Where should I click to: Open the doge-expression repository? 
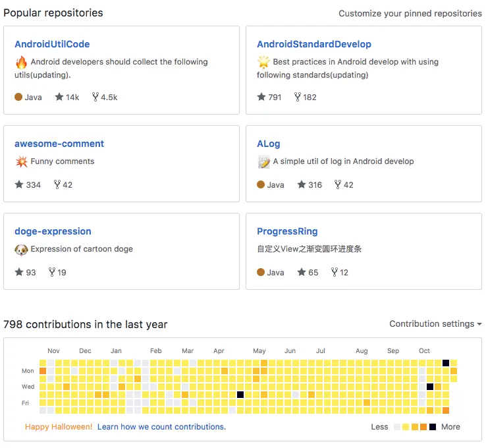click(x=53, y=231)
